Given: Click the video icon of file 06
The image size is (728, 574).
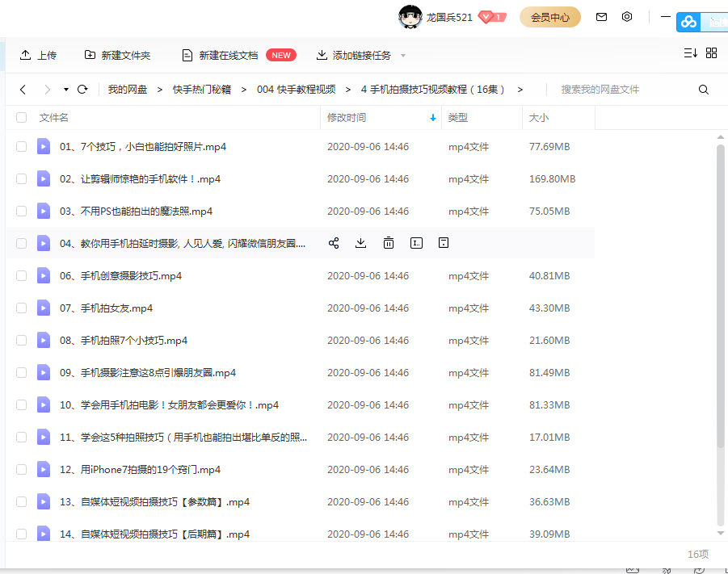Looking at the screenshot, I should (x=44, y=275).
